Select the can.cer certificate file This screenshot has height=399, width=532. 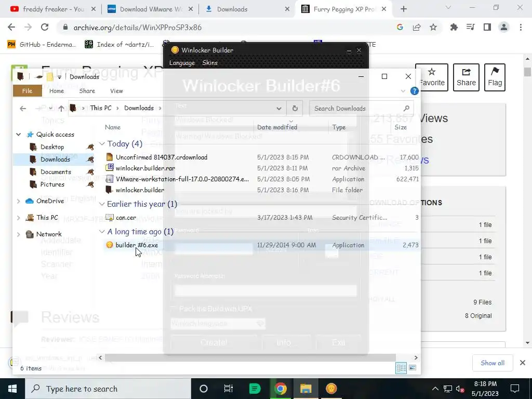[126, 218]
